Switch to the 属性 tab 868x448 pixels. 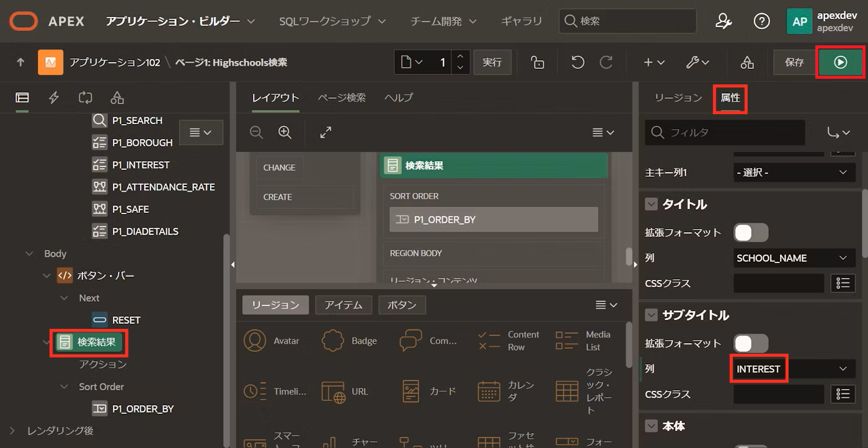click(x=730, y=98)
